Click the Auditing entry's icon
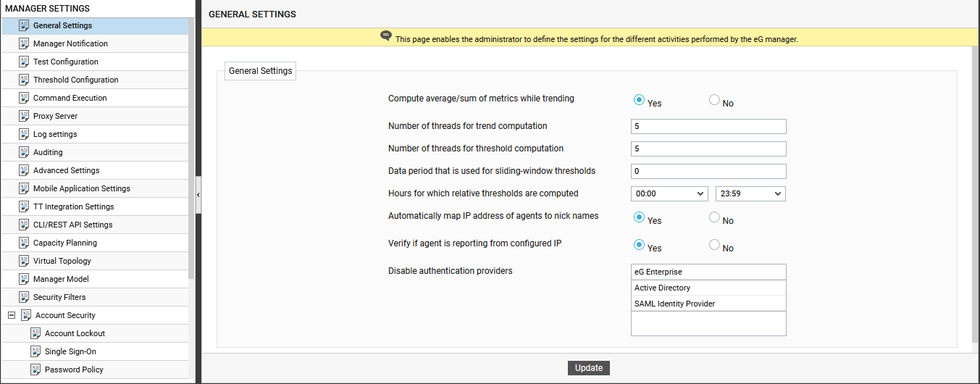The height and width of the screenshot is (384, 980). point(24,152)
